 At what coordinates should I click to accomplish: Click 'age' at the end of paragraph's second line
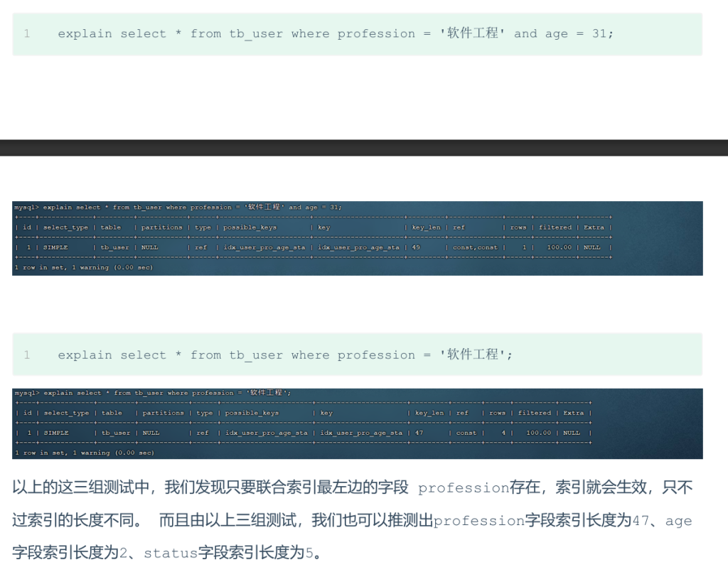[x=678, y=521]
